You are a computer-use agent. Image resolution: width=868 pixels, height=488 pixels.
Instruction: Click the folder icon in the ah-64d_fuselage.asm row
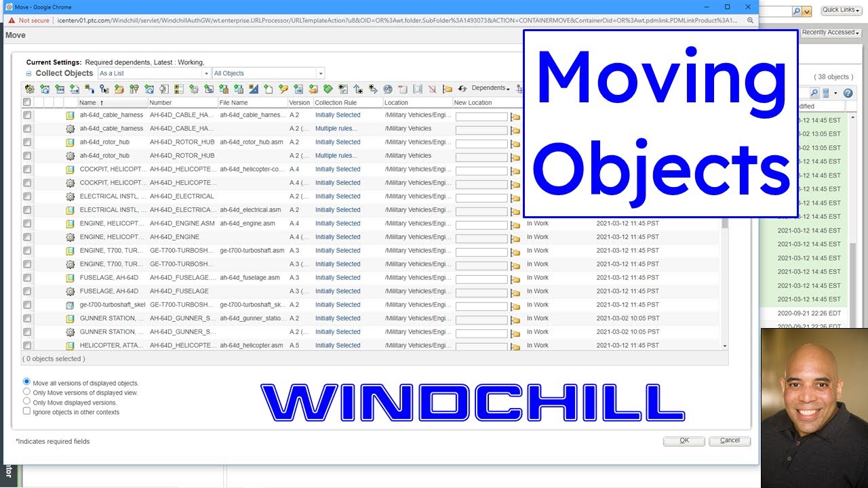(x=515, y=279)
